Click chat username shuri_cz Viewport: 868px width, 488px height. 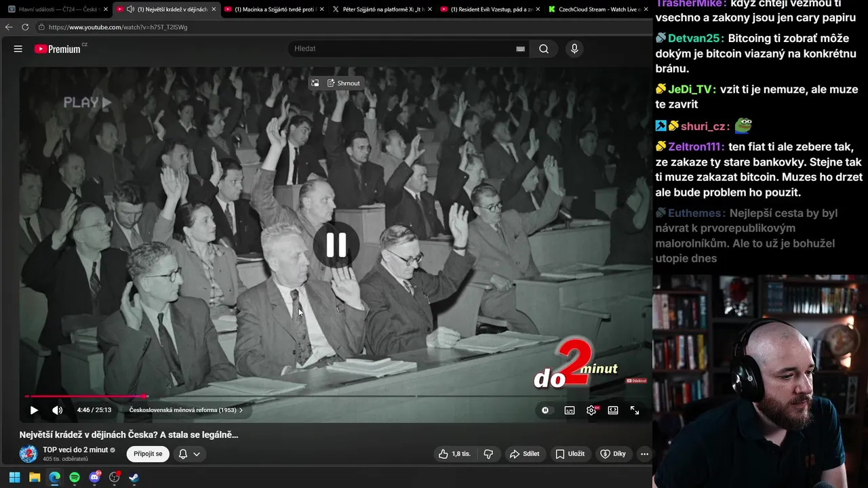pyautogui.click(x=705, y=126)
